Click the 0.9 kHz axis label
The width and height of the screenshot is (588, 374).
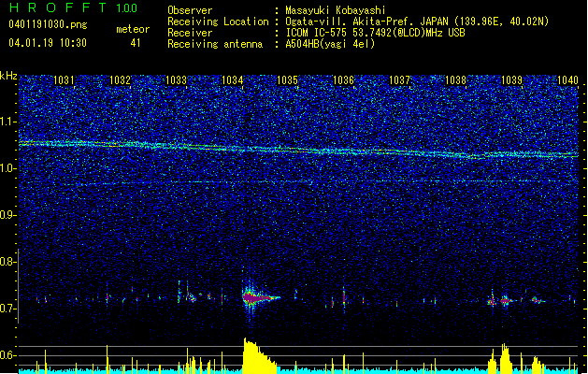click(7, 215)
